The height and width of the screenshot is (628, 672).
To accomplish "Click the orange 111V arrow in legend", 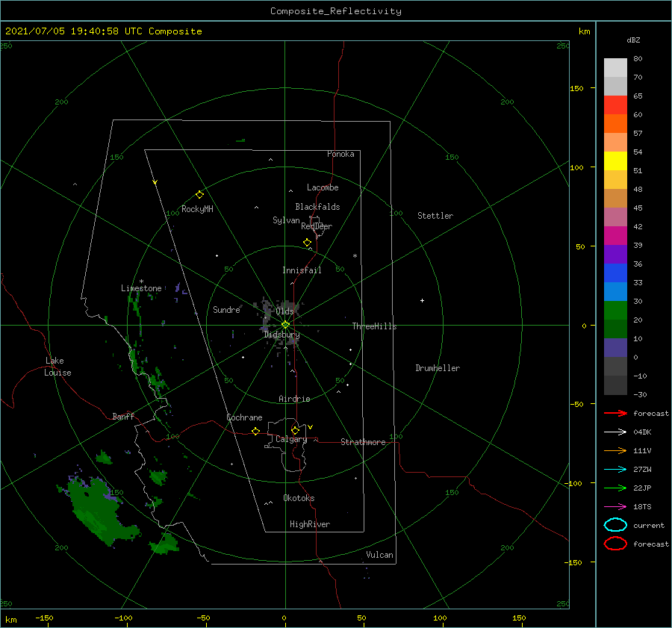I will tap(615, 450).
